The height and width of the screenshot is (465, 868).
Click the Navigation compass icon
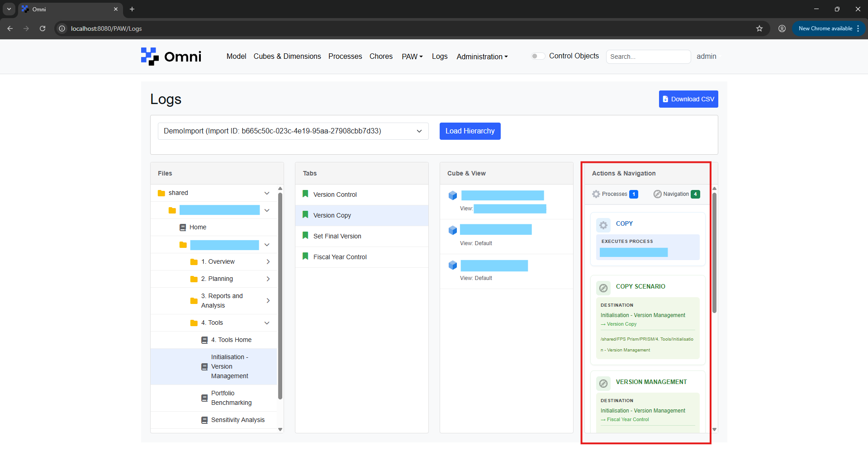pyautogui.click(x=658, y=194)
